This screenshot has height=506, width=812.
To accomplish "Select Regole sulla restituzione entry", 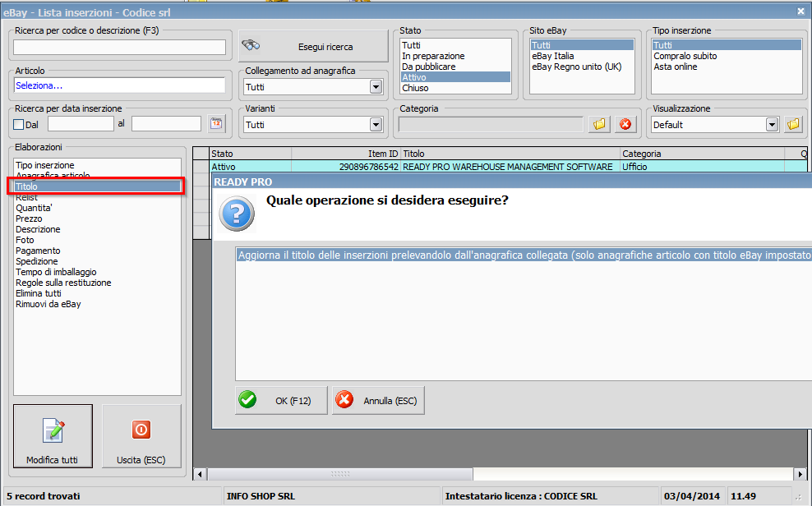I will [x=97, y=283].
